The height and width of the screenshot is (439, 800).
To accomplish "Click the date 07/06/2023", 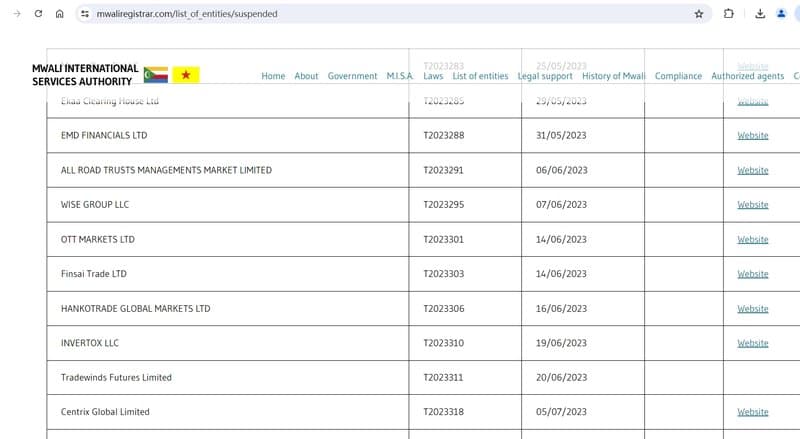I will (561, 204).
